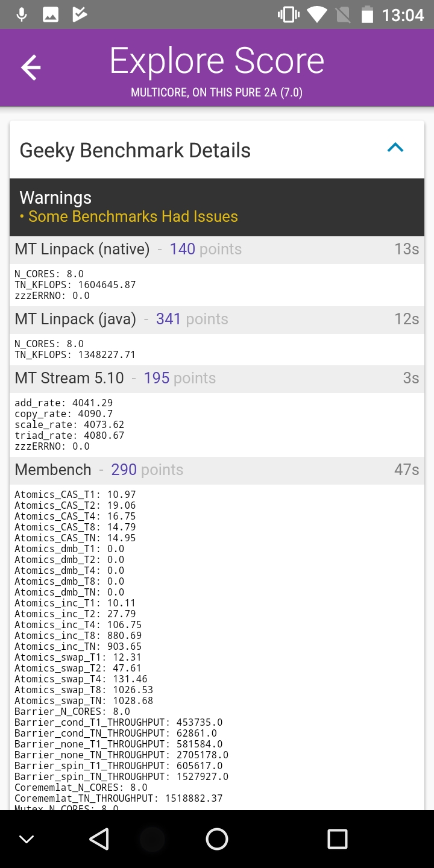Tap the "Some Benchmarks Had Issues" warning
The height and width of the screenshot is (868, 434).
click(x=133, y=216)
